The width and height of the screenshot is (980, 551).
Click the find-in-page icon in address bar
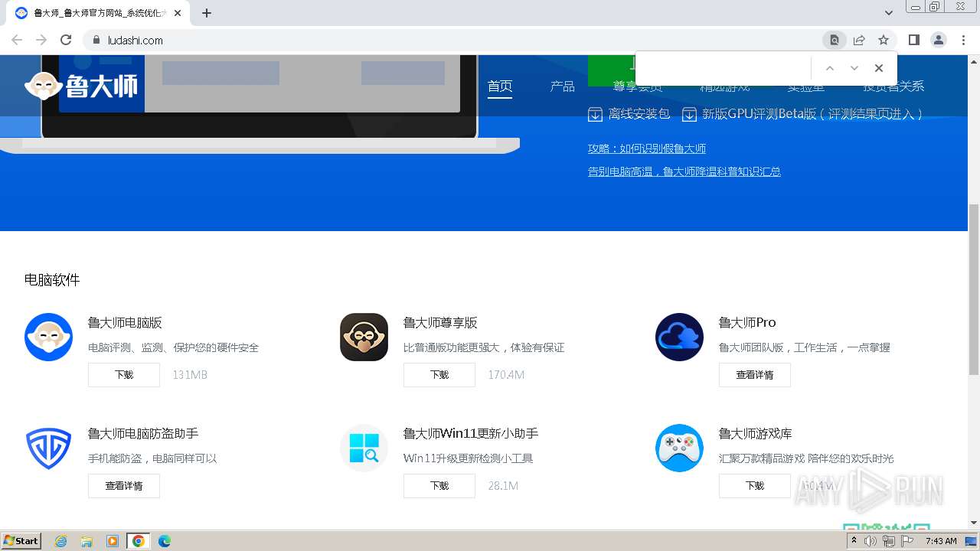click(x=834, y=40)
